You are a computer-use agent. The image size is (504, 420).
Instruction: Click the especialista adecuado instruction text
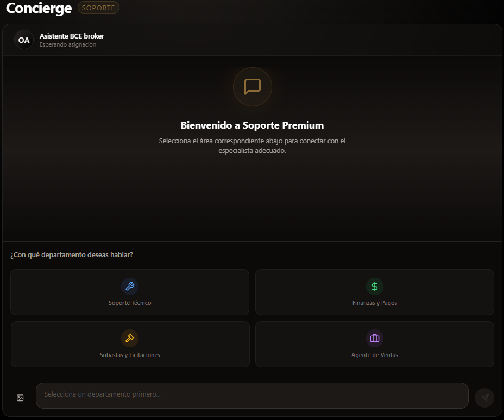pos(252,145)
